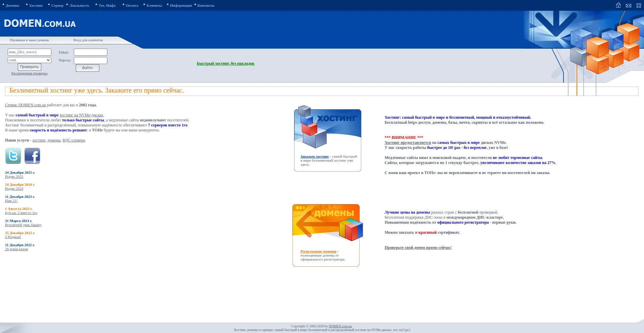Click the Безлимитный хостинг уже здесь headline

97,91
